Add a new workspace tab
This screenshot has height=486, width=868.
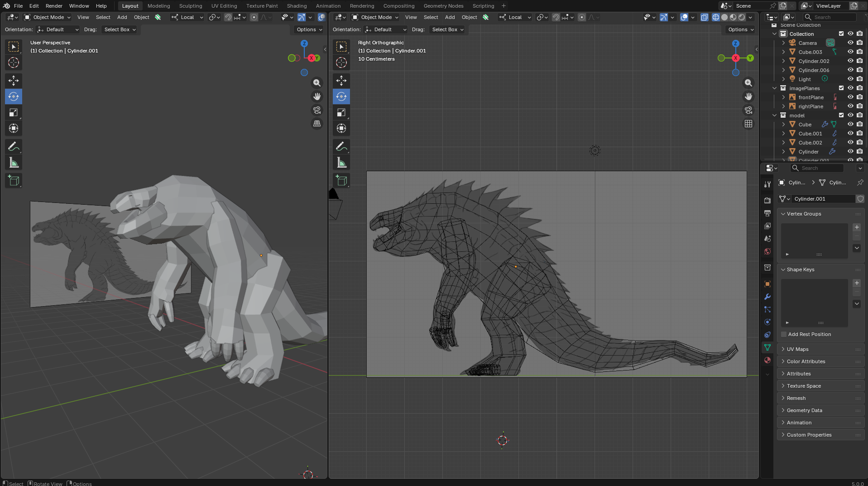504,6
